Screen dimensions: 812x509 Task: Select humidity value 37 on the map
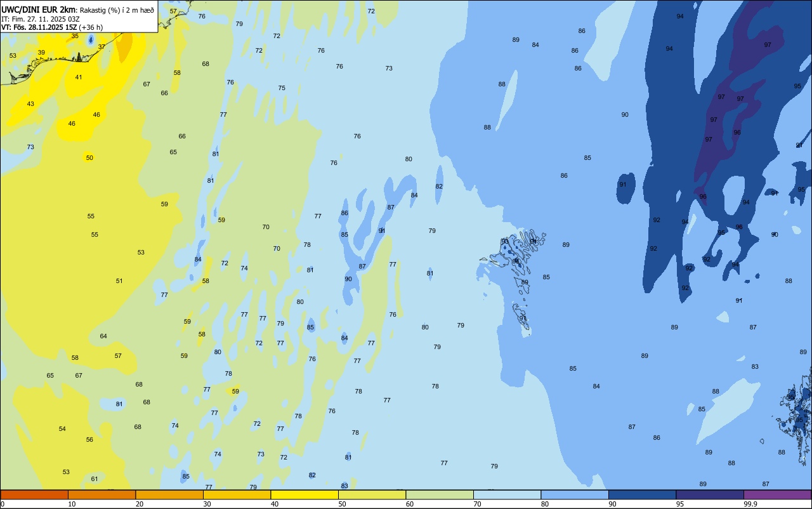point(101,47)
